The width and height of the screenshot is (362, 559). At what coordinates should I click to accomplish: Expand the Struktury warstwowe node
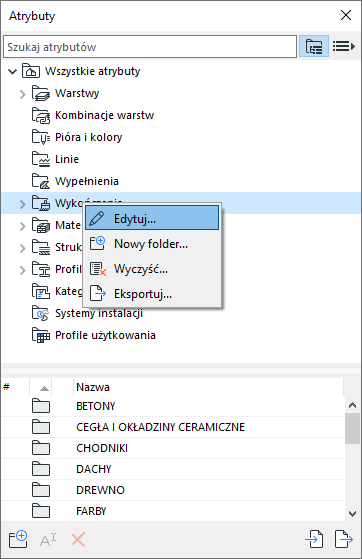tap(22, 248)
